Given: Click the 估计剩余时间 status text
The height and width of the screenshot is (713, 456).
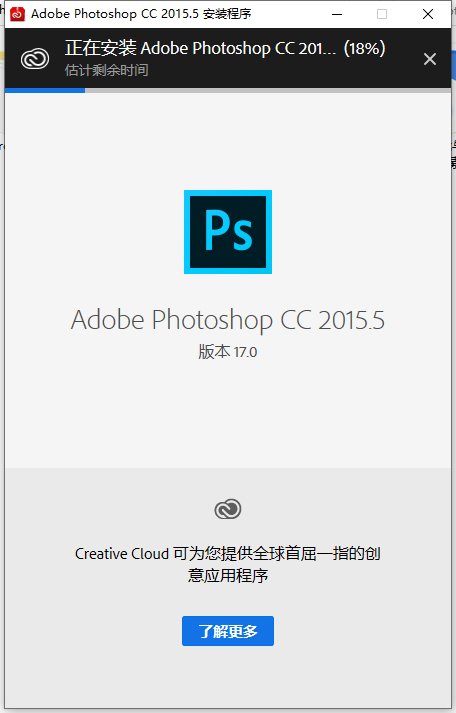Looking at the screenshot, I should (x=106, y=70).
